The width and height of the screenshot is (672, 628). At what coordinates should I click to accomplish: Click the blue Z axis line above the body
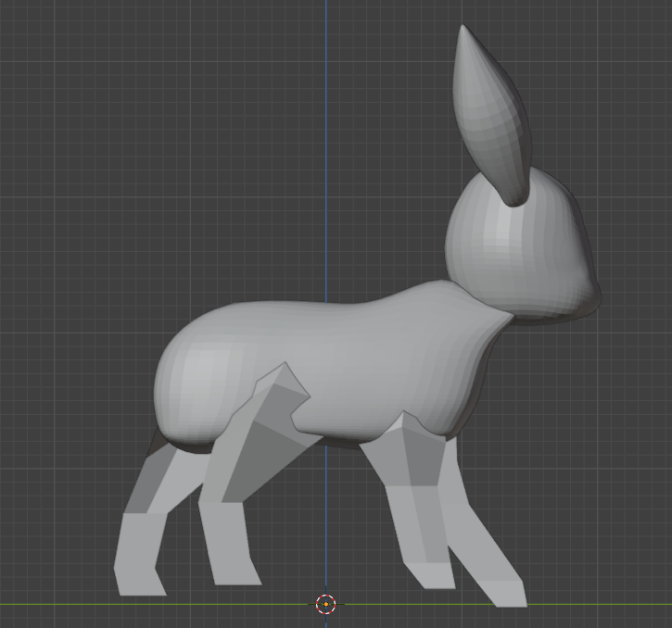point(325,139)
